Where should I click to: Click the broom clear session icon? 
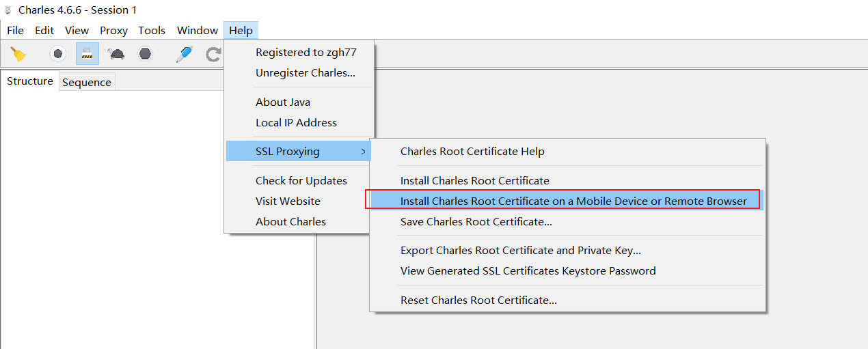19,54
